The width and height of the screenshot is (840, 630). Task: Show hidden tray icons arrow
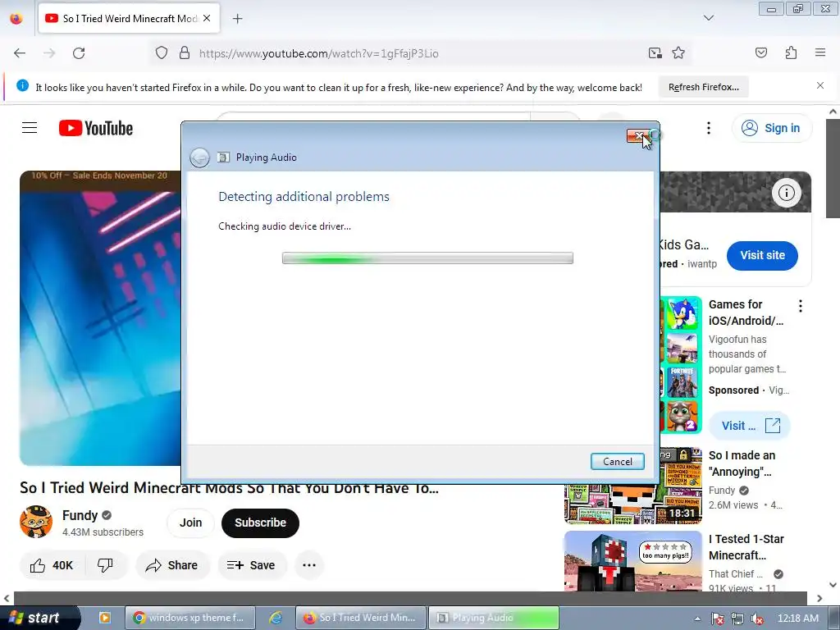pyautogui.click(x=697, y=619)
